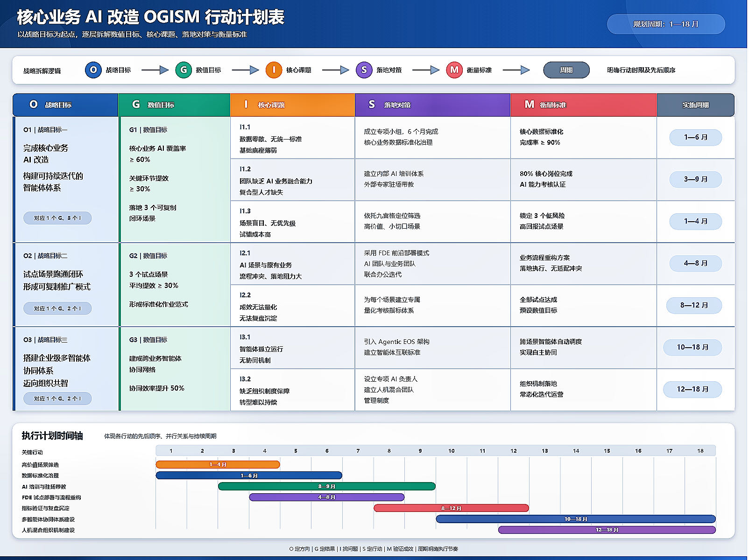
Task: Click the G3 数值目标 heading
Action: (x=148, y=340)
